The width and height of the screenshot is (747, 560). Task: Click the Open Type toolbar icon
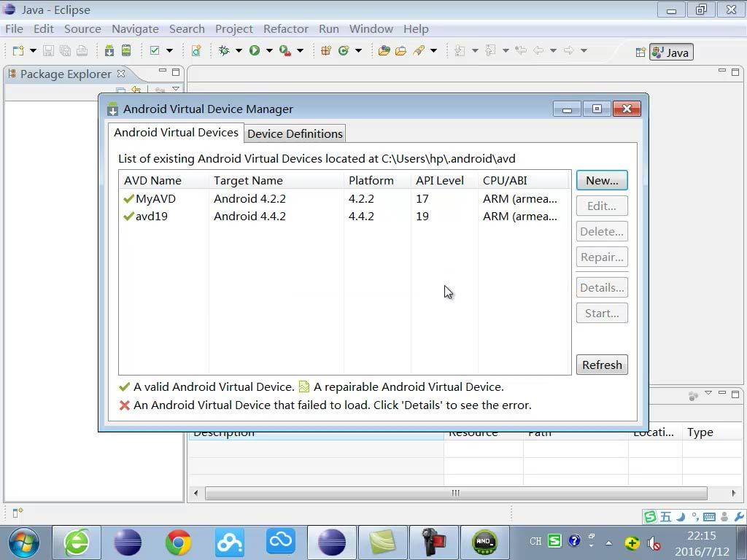click(384, 50)
